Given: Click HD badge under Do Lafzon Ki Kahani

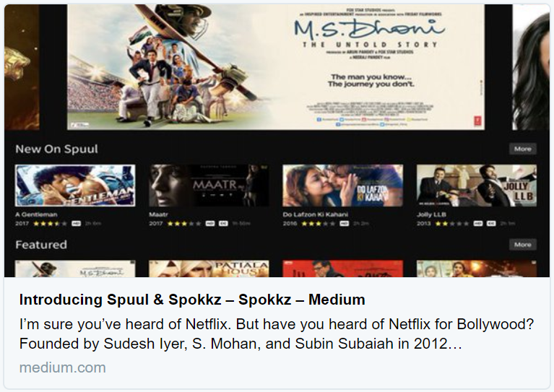Looking at the screenshot, I should pos(344,224).
